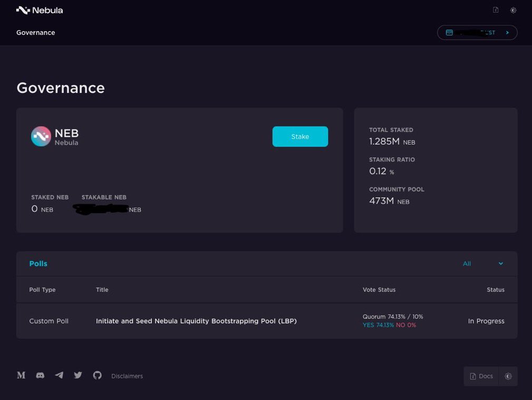The height and width of the screenshot is (400, 532).
Task: Open Governance page from navigation
Action: pos(36,33)
